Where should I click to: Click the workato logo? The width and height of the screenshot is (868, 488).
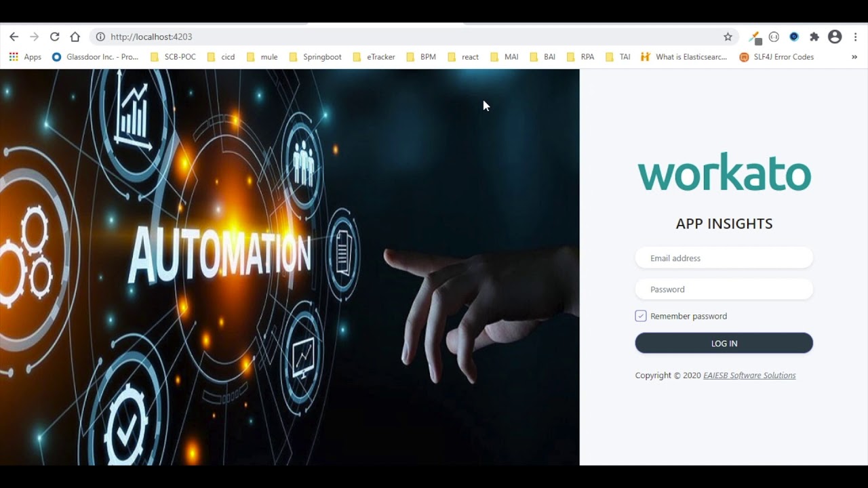click(x=724, y=173)
